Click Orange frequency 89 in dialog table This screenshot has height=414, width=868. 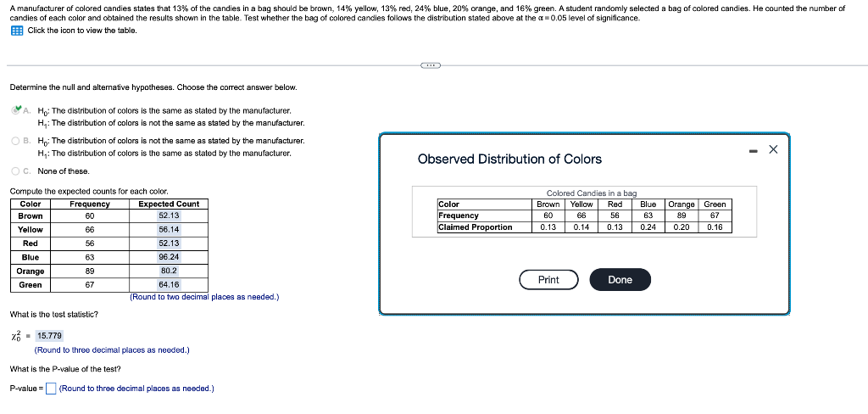pyautogui.click(x=682, y=215)
